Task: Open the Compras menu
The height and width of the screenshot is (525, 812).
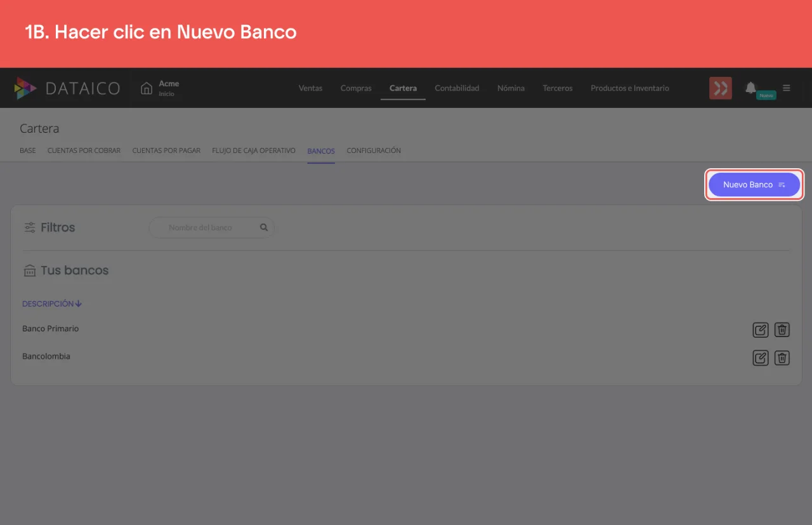Action: tap(356, 88)
